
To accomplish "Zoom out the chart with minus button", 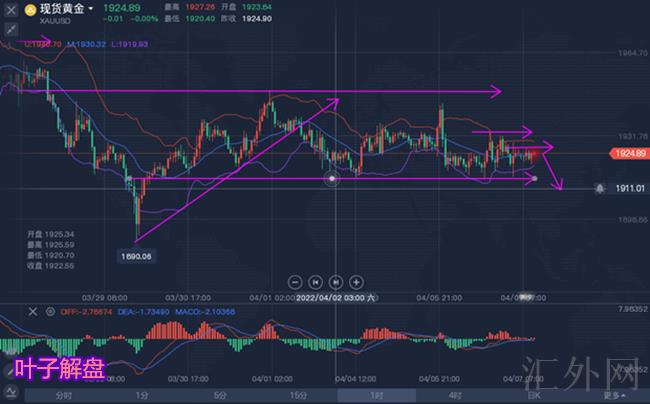I will tap(294, 282).
